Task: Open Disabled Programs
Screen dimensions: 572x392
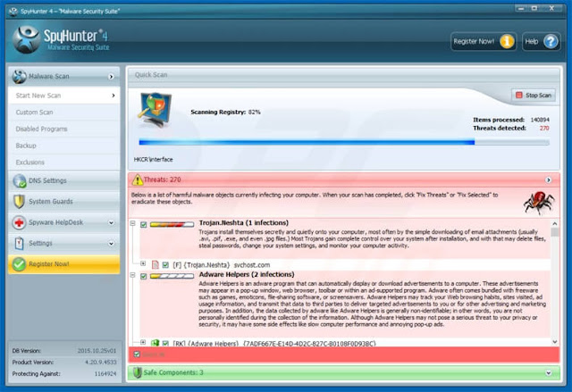Action: pyautogui.click(x=63, y=129)
